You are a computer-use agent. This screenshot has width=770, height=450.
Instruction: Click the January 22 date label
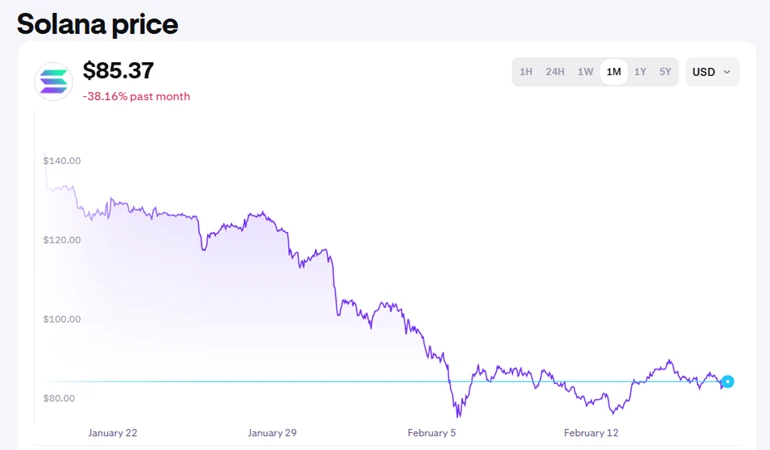tap(112, 433)
